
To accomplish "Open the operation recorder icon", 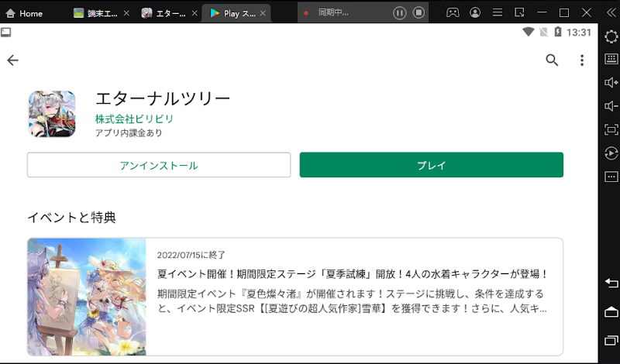I will click(x=611, y=153).
